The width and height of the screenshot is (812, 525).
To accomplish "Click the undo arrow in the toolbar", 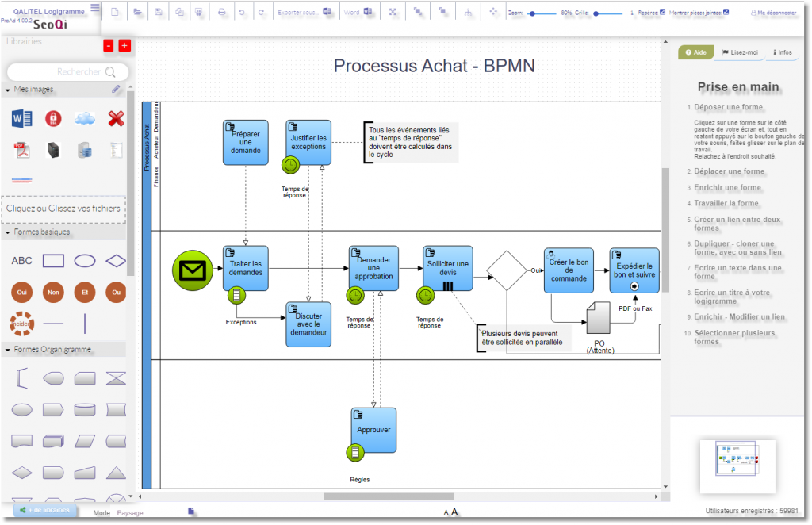I will click(242, 13).
